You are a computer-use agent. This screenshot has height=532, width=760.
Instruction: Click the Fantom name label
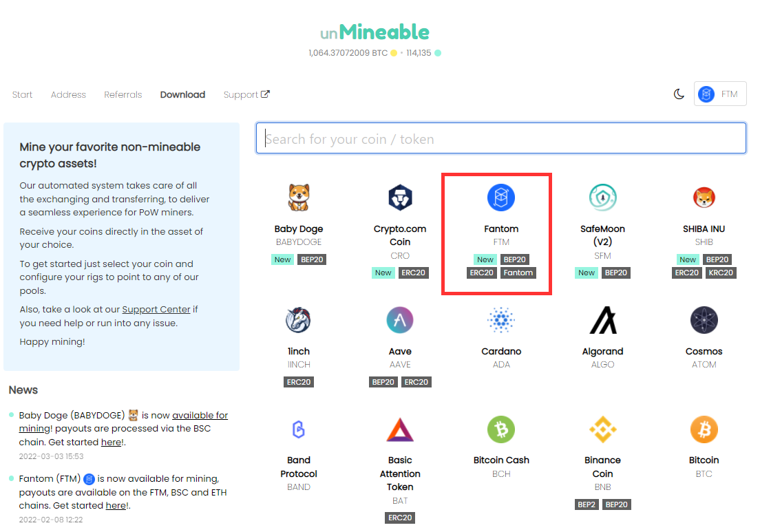pos(501,228)
